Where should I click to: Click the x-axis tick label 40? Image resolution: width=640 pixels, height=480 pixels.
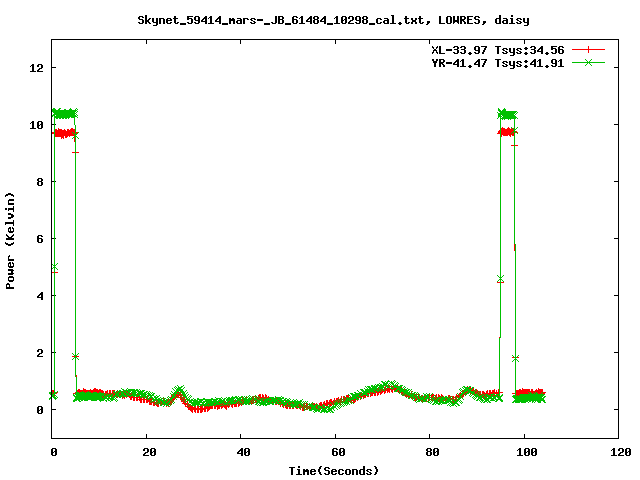[x=243, y=452]
